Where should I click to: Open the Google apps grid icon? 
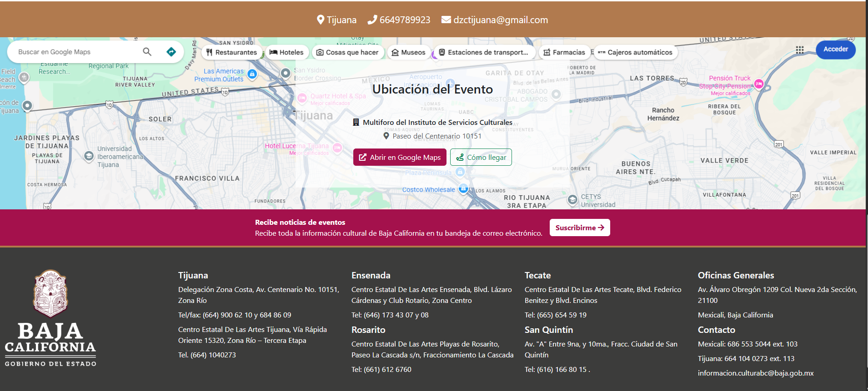[800, 50]
